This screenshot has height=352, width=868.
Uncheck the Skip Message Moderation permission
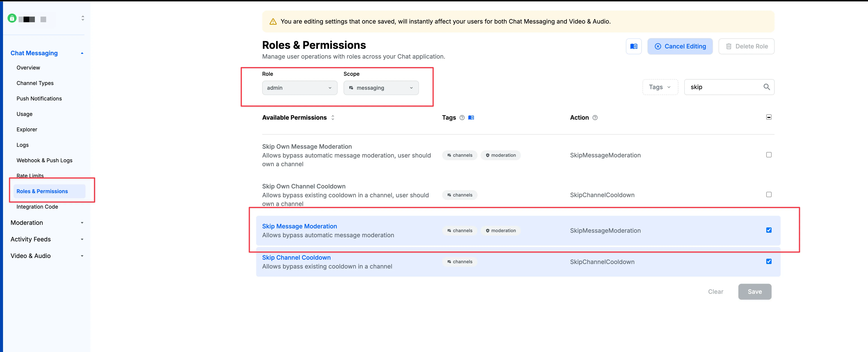coord(769,230)
